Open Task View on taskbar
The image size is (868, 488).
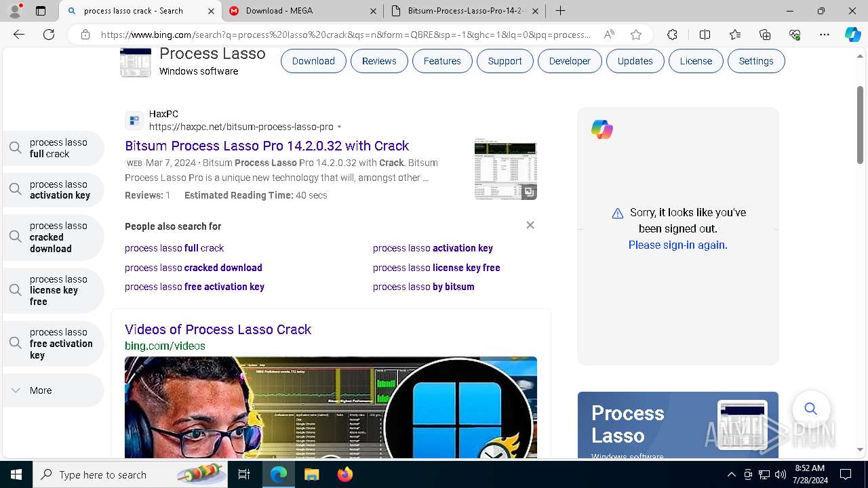coord(244,474)
